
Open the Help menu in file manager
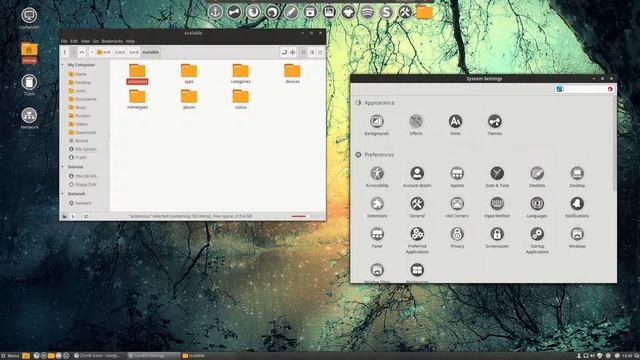[x=130, y=41]
